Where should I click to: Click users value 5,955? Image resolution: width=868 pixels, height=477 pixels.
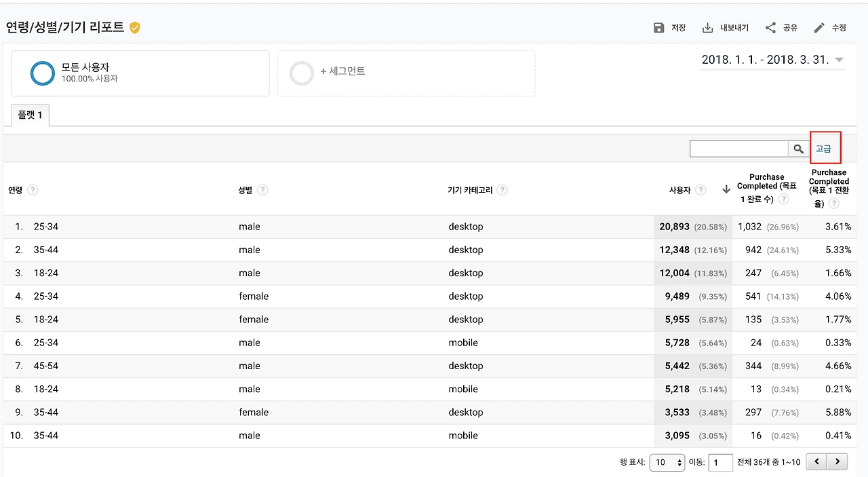click(x=677, y=319)
